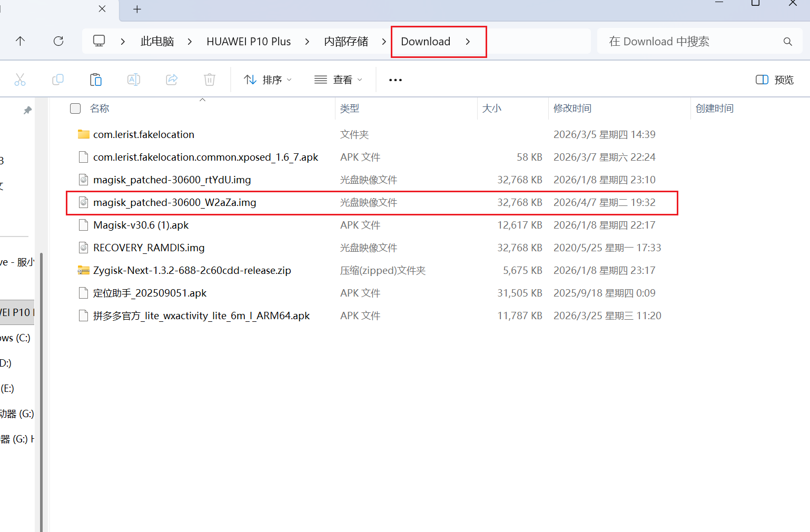Go up one folder level
The image size is (810, 532).
21,41
